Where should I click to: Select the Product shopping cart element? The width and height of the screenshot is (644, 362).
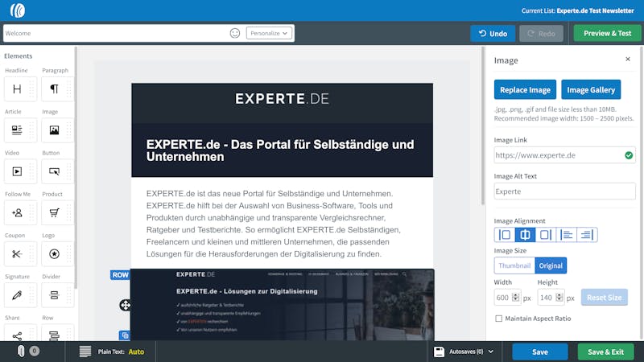(x=54, y=212)
